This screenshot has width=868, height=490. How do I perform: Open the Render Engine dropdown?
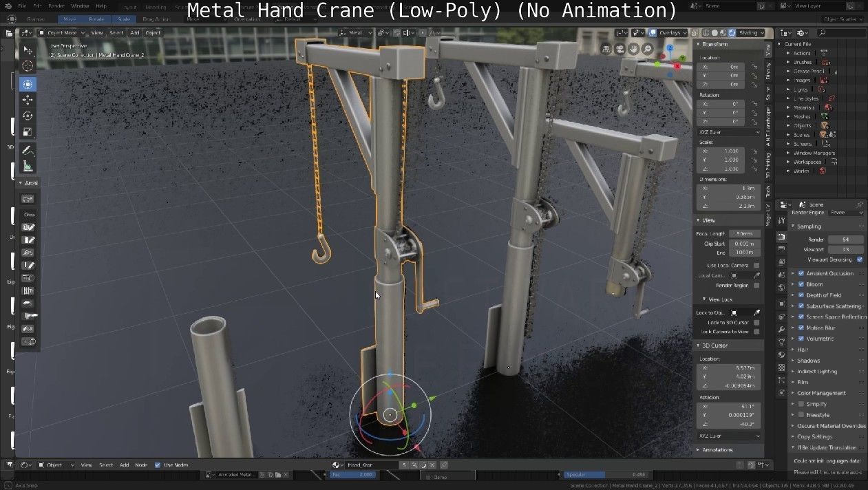(846, 213)
